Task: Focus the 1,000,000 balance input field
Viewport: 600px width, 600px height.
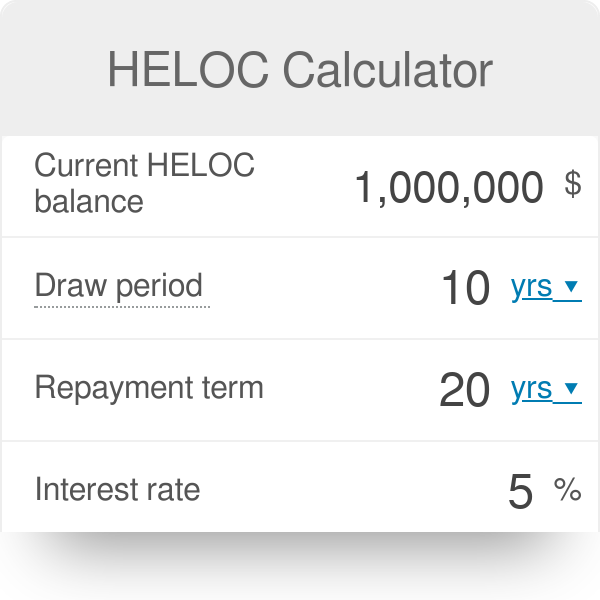Action: pyautogui.click(x=449, y=187)
